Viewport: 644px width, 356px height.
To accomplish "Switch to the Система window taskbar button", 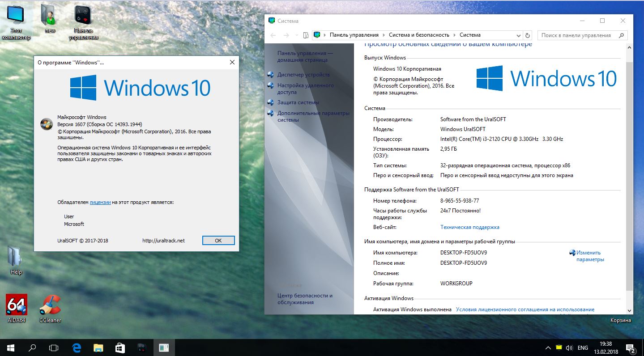I will point(164,348).
